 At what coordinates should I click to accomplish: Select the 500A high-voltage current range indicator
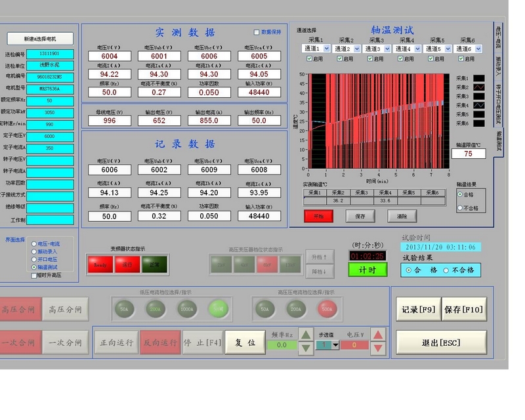click(x=327, y=307)
